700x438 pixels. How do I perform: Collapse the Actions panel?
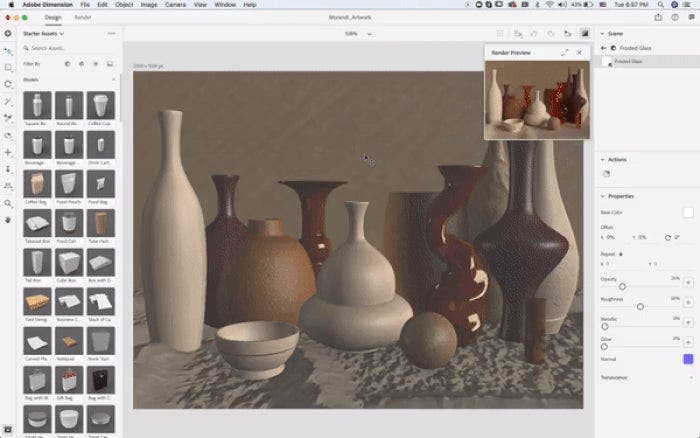pyautogui.click(x=602, y=159)
